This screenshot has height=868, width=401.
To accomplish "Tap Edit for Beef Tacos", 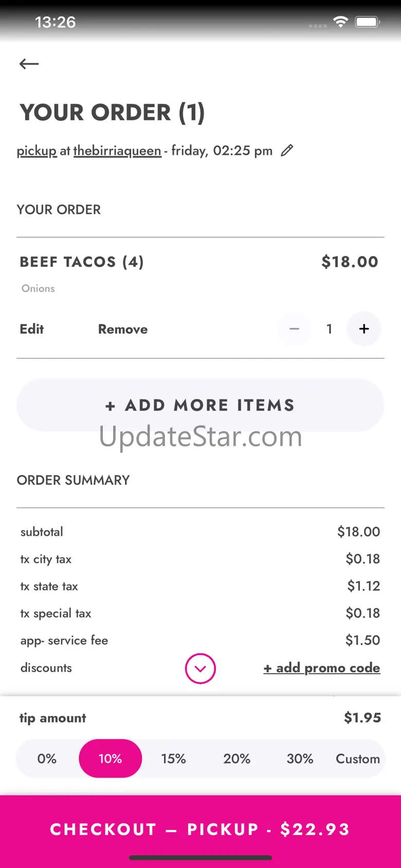I will (32, 329).
